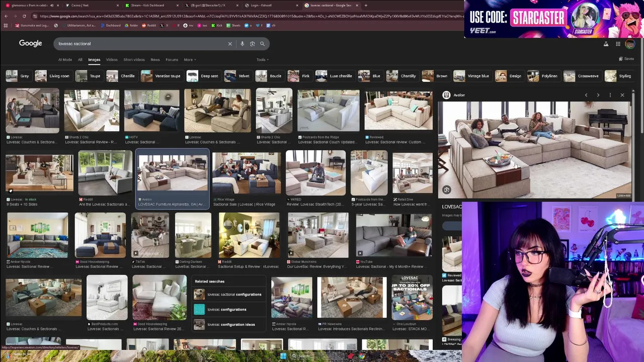Switch to AI Mode tab
The width and height of the screenshot is (644, 362).
pyautogui.click(x=65, y=60)
